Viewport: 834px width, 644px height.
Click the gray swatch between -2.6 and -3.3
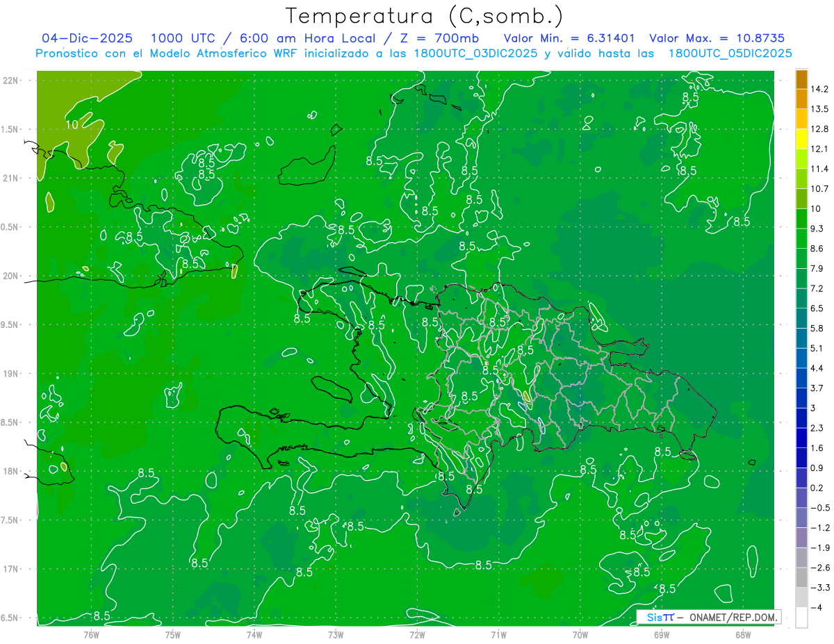point(801,577)
